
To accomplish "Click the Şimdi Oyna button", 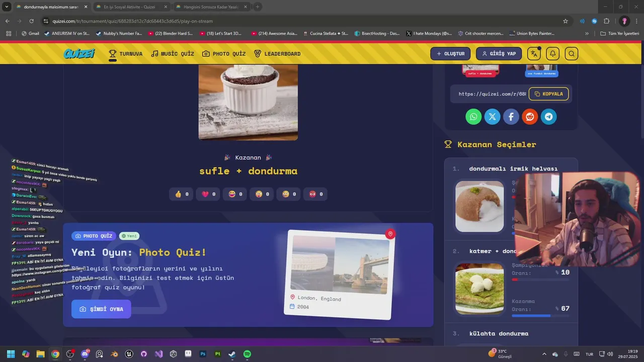I will [101, 309].
